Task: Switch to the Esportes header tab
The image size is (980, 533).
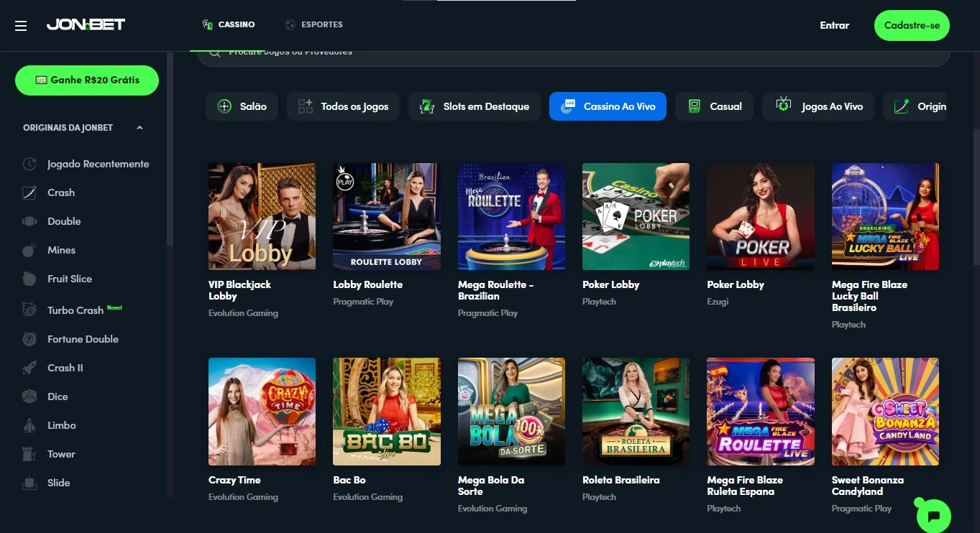Action: [x=313, y=24]
